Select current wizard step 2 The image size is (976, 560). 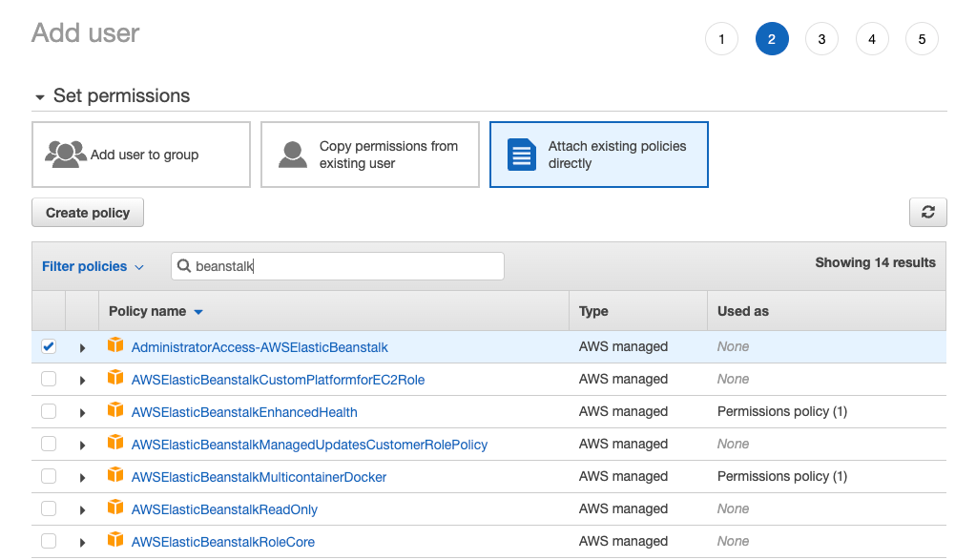[772, 39]
